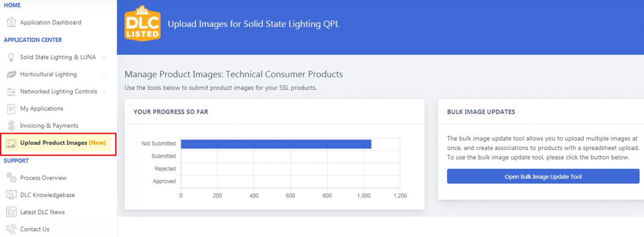This screenshot has width=644, height=237.
Task: Click the My Applications document icon
Action: tap(11, 109)
